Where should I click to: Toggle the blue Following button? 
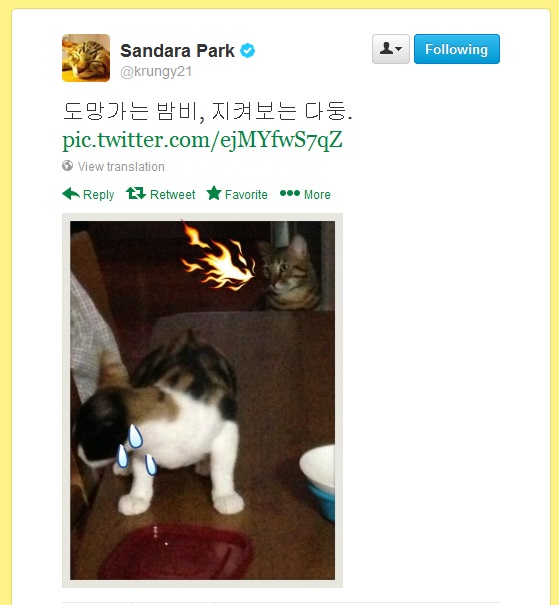coord(457,49)
